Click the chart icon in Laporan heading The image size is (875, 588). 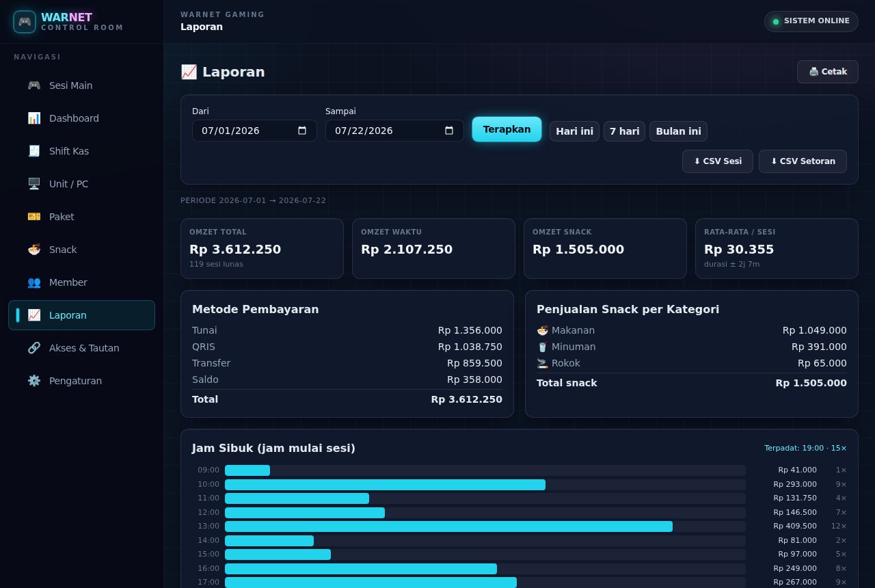189,72
